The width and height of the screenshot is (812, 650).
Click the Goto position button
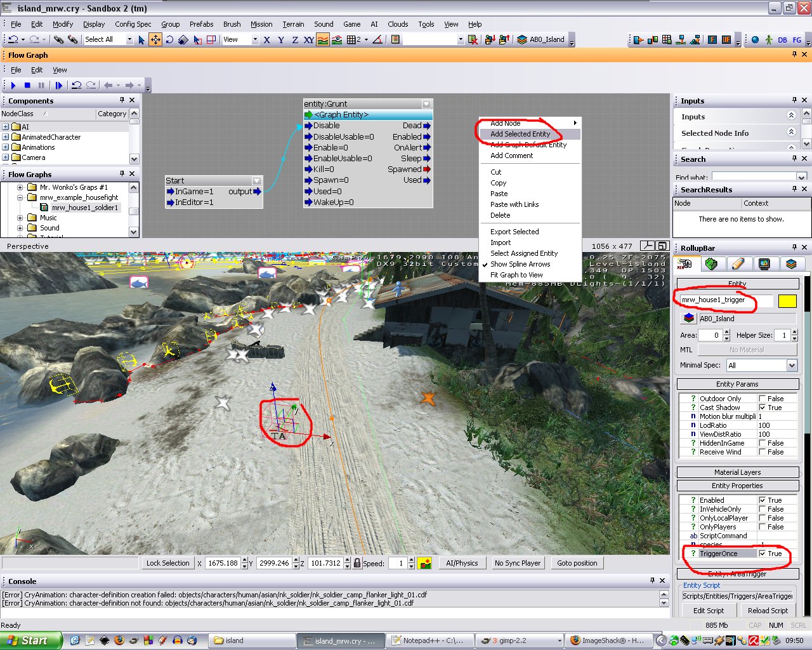point(577,563)
